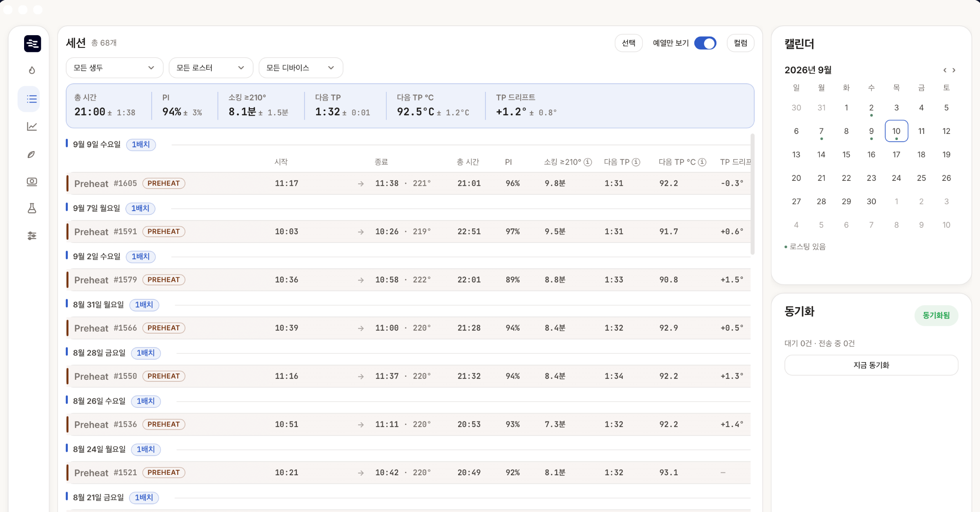Click info icon next to 다음 TP header
The image size is (980, 512).
pos(636,162)
